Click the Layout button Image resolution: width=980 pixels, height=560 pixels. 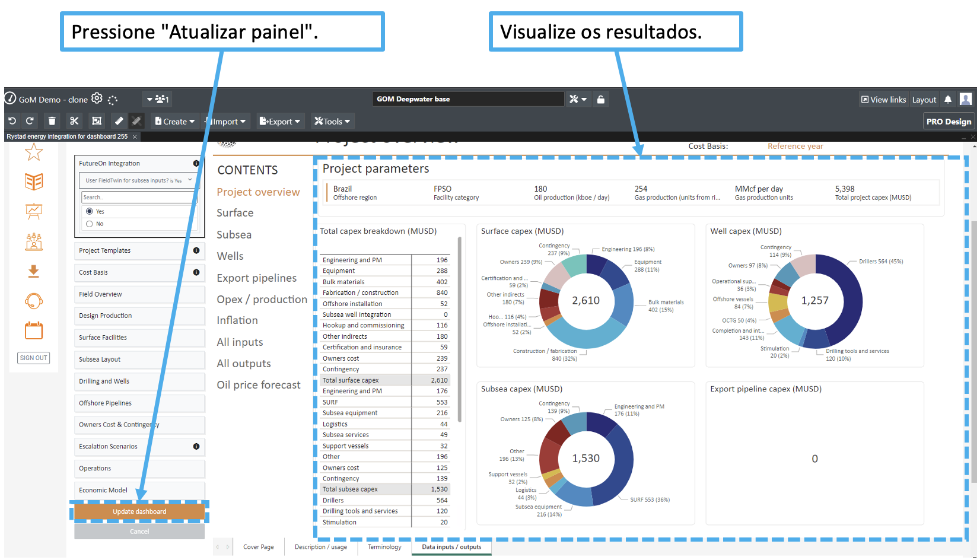924,100
